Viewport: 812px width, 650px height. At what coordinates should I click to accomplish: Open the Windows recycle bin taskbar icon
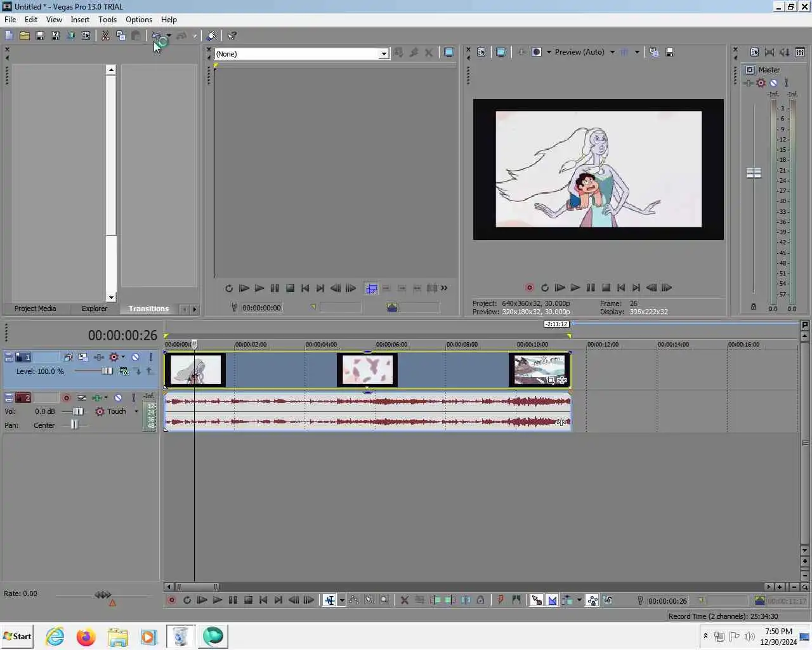tap(181, 636)
